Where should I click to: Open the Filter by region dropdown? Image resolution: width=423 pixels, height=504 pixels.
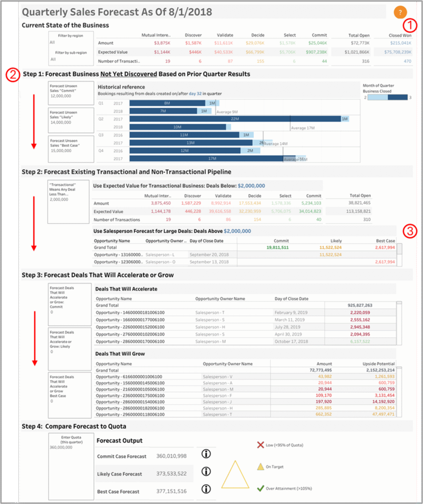tap(70, 43)
